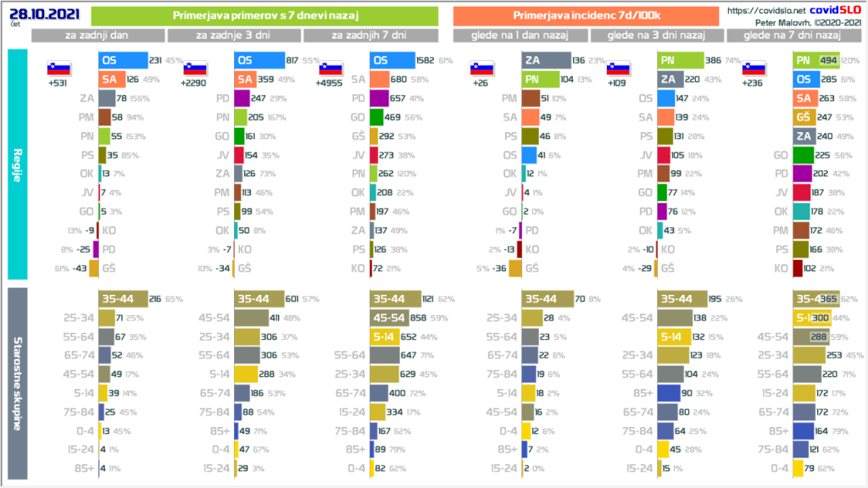The image size is (868, 488).
Task: Click the Slovenian flag above +2290
Action: click(x=196, y=69)
